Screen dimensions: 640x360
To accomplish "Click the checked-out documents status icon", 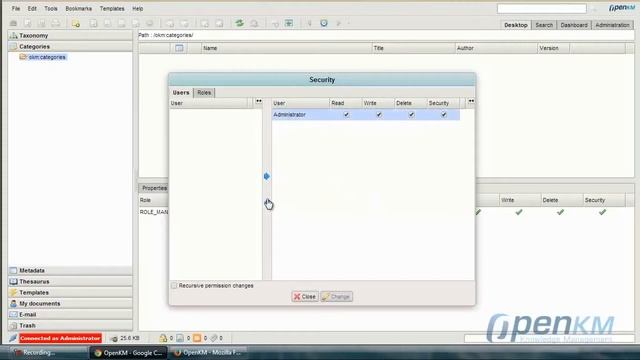I will coord(180,338).
